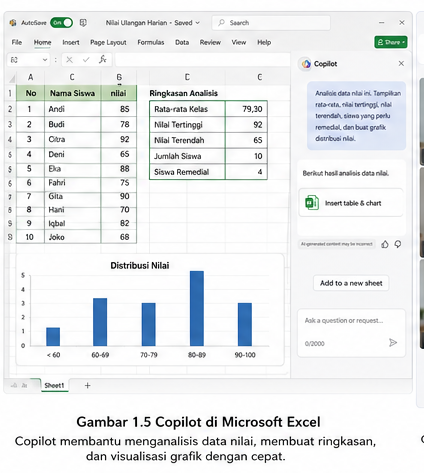Open the file name Saved dropdown
The image size is (424, 473).
coord(198,23)
